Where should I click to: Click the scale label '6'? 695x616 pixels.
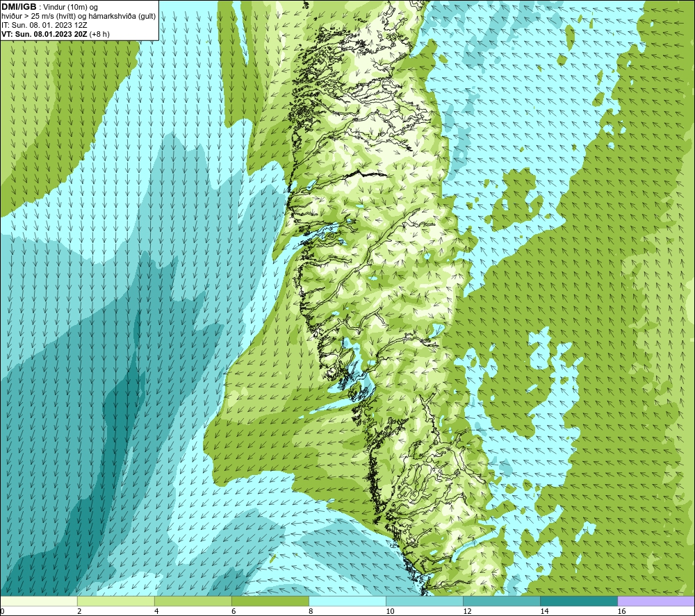point(234,612)
